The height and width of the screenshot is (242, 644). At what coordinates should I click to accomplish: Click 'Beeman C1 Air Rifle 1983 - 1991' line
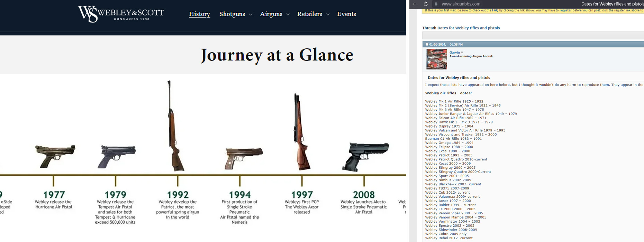click(453, 139)
